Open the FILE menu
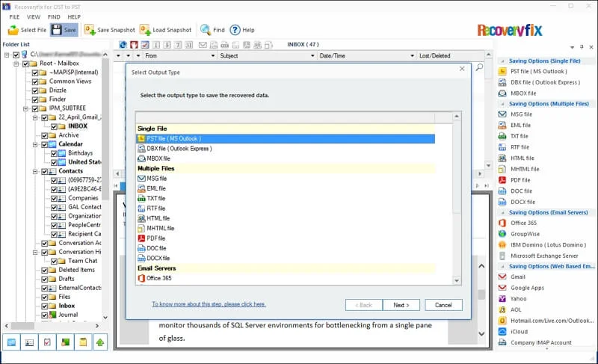The width and height of the screenshot is (598, 364). point(14,16)
